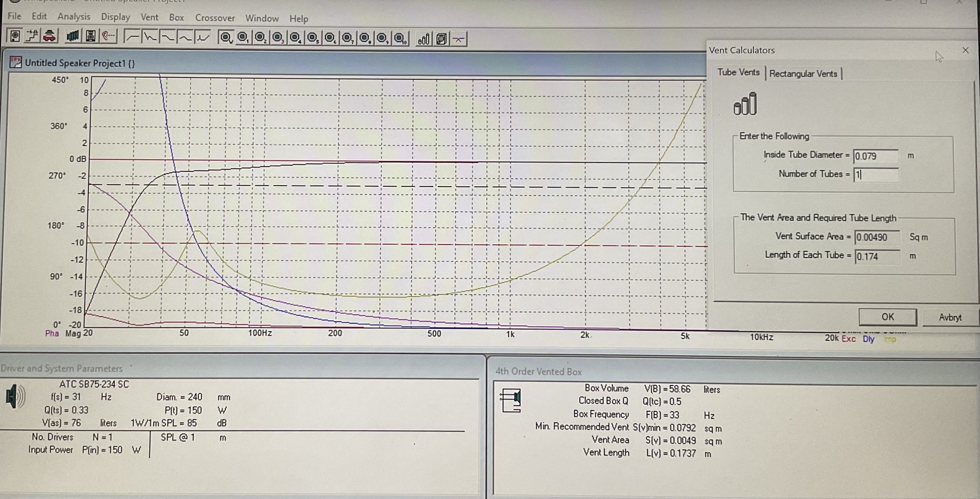Select the wavy response curve icon
The image size is (980, 499).
coord(185,37)
